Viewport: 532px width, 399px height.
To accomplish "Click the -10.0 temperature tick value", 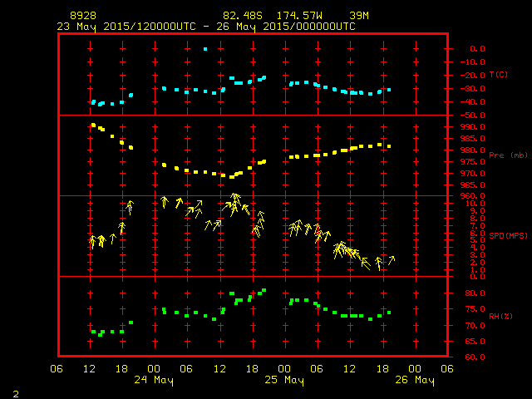I will tap(473, 62).
